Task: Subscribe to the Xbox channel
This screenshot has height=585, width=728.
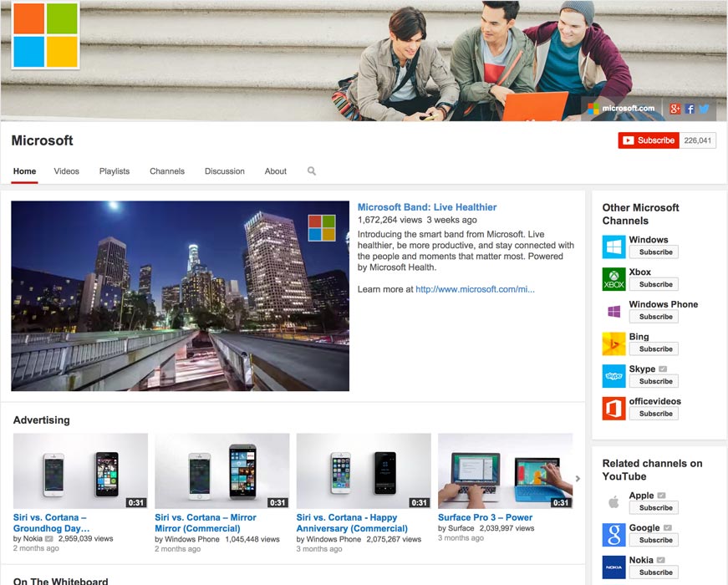Action: [654, 284]
